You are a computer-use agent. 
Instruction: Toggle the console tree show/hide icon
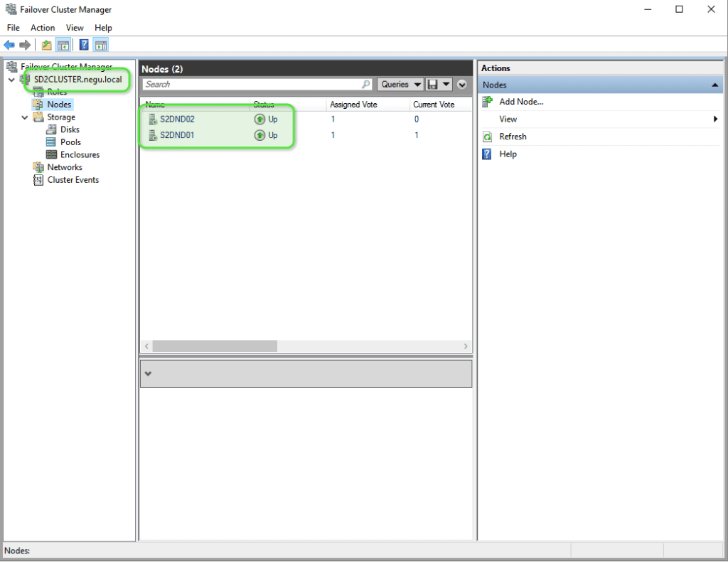click(x=63, y=45)
